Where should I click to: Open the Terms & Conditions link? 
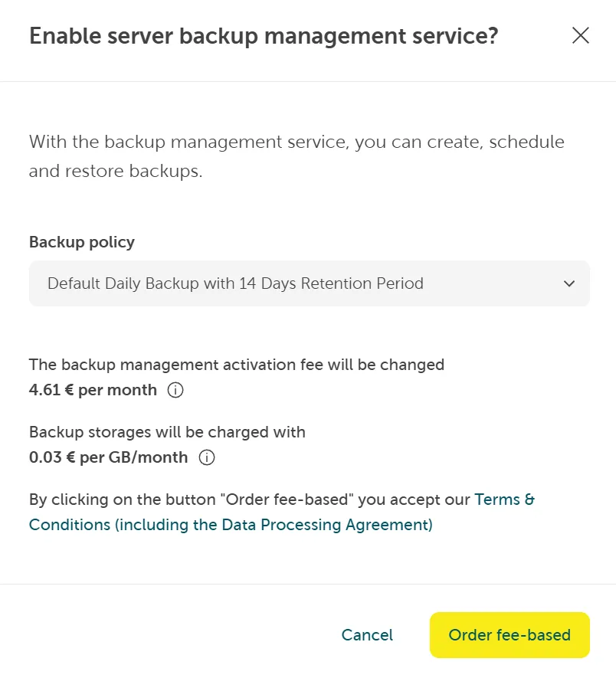(x=504, y=499)
